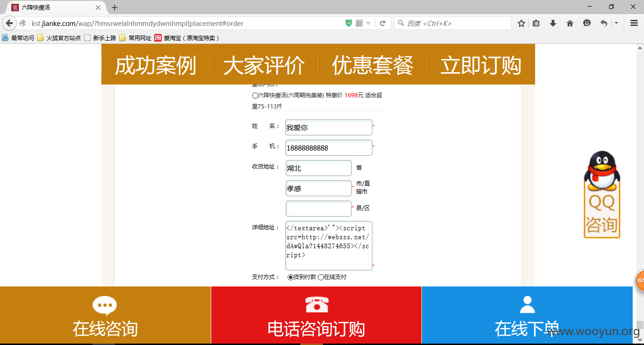Open the hamburger menu
This screenshot has width=644, height=345.
634,23
